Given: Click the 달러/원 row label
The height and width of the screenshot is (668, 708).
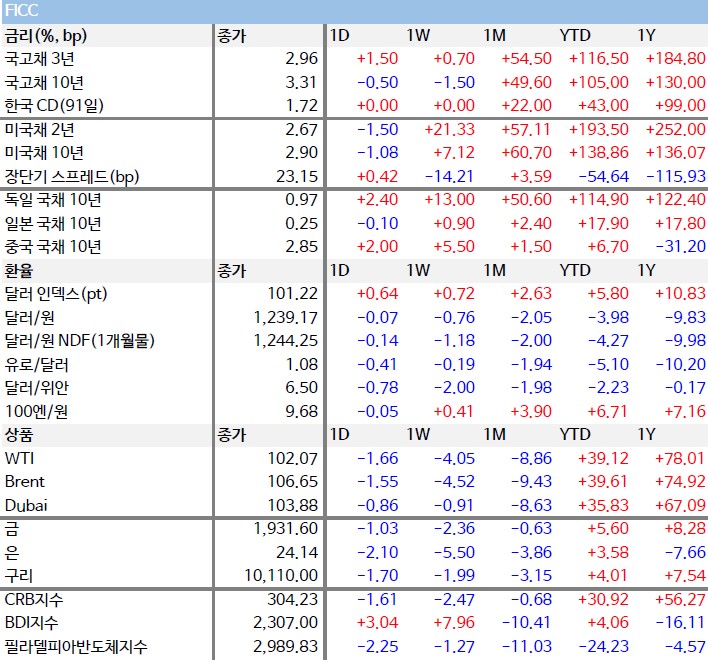Looking at the screenshot, I should coord(29,318).
